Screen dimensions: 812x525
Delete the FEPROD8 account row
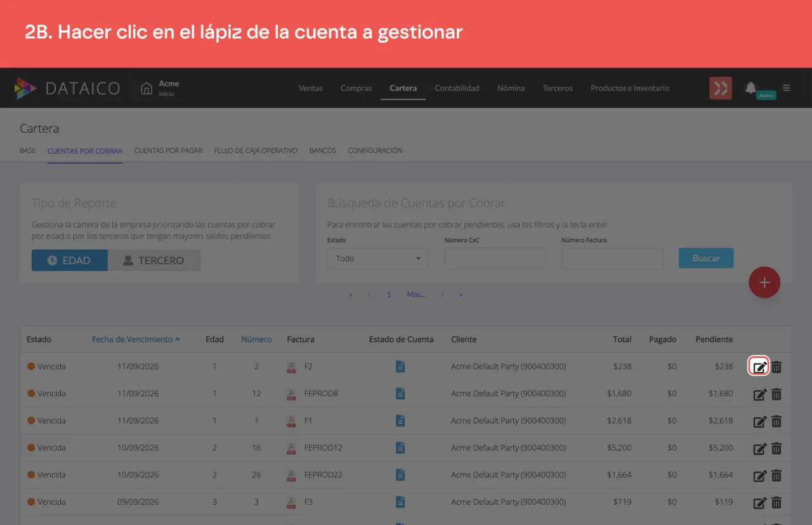(x=776, y=394)
